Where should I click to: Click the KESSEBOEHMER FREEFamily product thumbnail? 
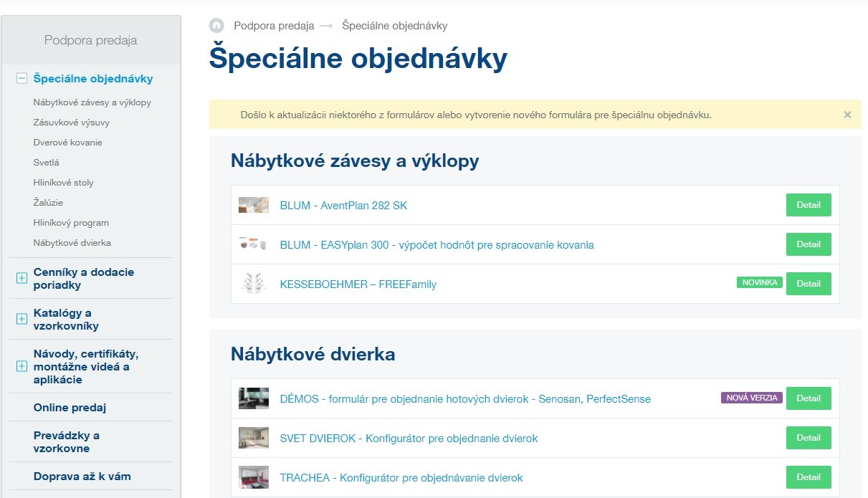pos(254,284)
